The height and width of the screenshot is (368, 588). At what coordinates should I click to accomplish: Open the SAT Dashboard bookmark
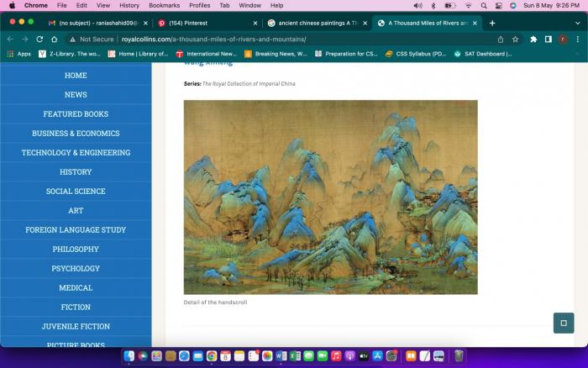[483, 54]
